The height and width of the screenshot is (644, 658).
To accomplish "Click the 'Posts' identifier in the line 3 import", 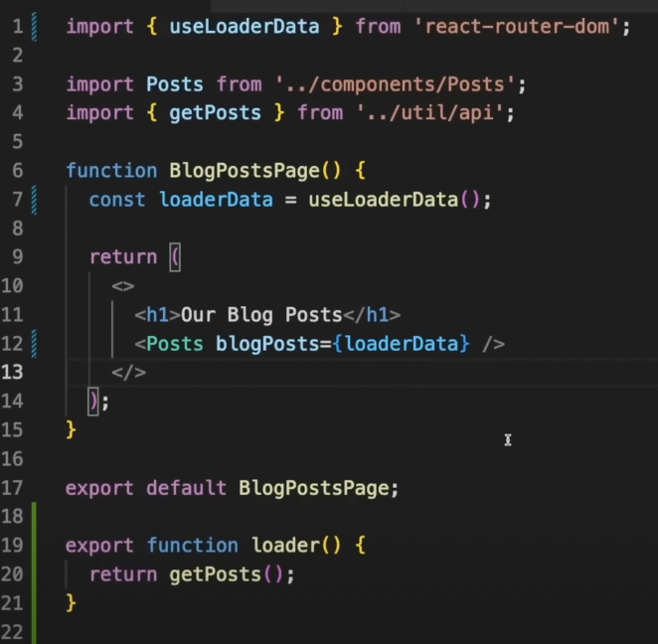I will (x=175, y=84).
